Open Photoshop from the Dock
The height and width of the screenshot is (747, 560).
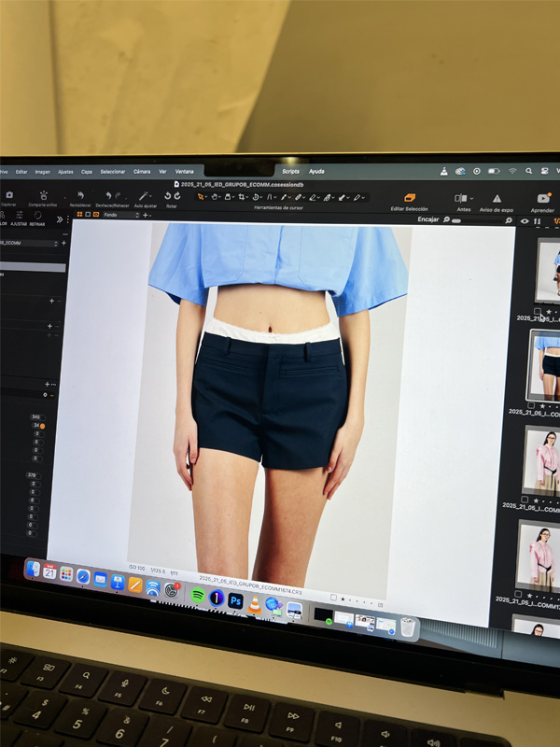[x=236, y=599]
